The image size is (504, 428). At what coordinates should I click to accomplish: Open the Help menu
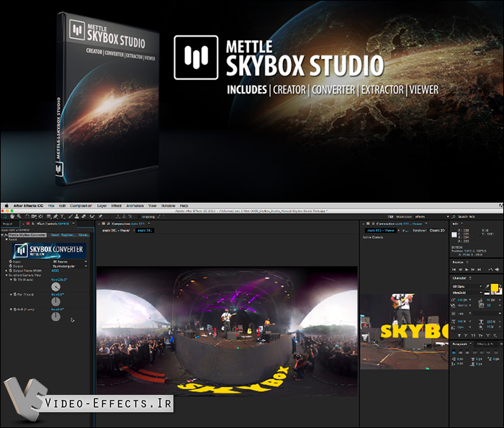(x=184, y=206)
